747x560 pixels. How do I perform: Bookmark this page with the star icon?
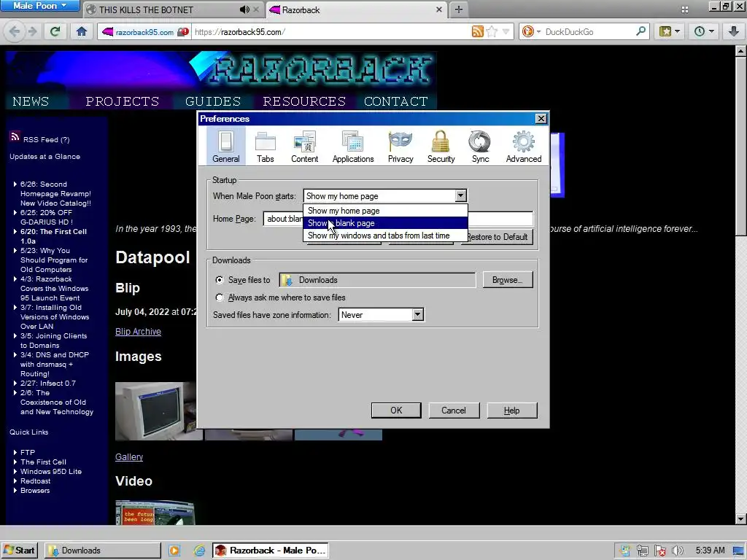[492, 32]
